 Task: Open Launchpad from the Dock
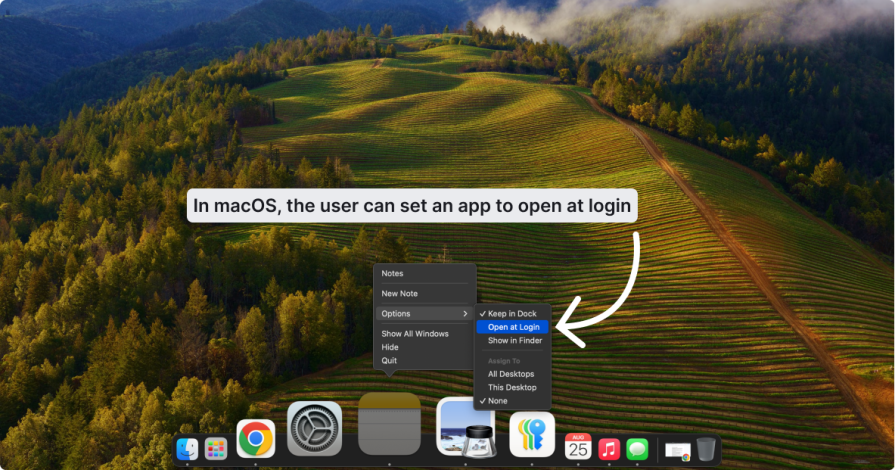point(215,449)
